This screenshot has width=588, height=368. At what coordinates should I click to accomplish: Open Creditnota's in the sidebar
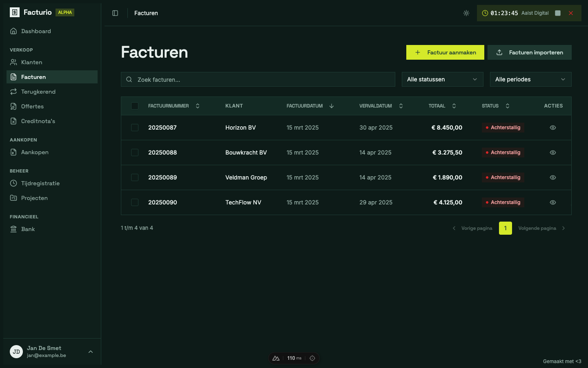tap(52, 121)
